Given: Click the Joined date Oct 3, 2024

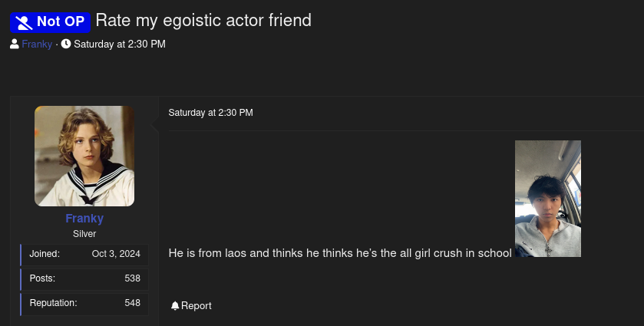Looking at the screenshot, I should coord(116,254).
